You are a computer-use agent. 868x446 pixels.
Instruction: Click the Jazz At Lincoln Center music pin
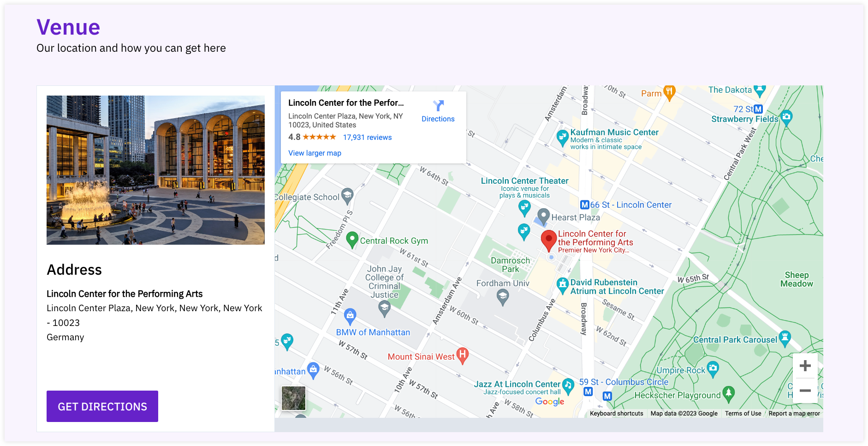(568, 386)
